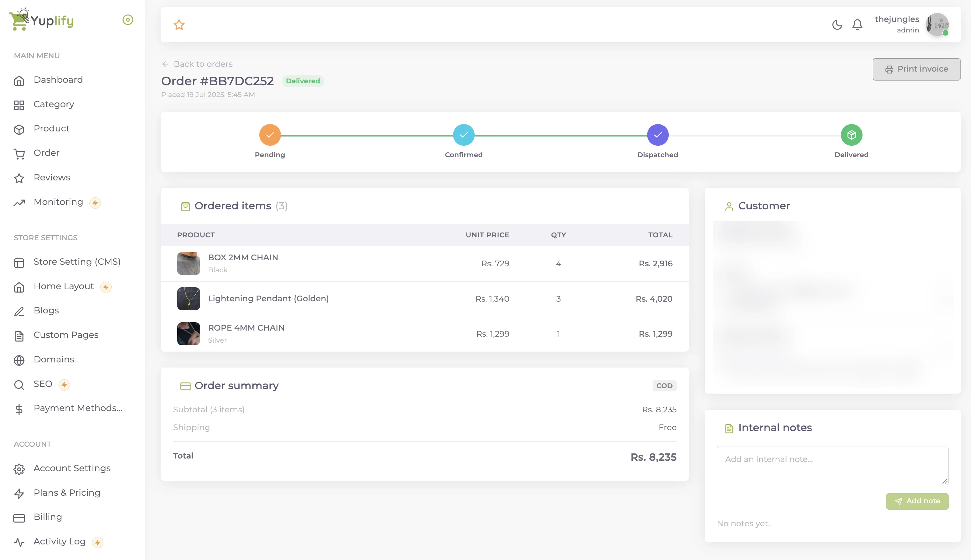Collapse sidebar with the circle toggle icon
Screen dimensions: 971x560
(x=128, y=20)
